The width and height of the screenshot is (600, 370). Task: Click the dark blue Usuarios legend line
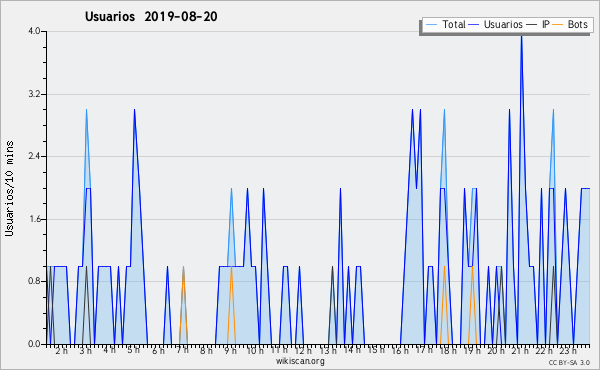coord(474,25)
